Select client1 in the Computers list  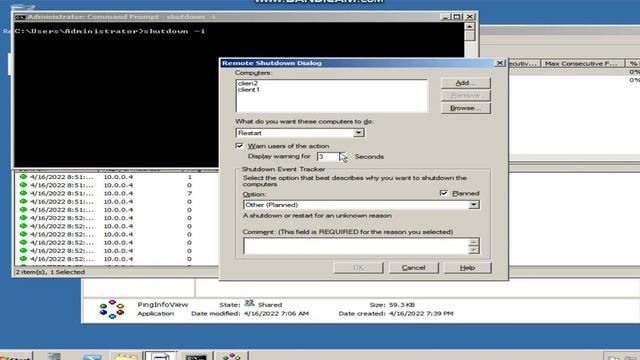(x=249, y=89)
